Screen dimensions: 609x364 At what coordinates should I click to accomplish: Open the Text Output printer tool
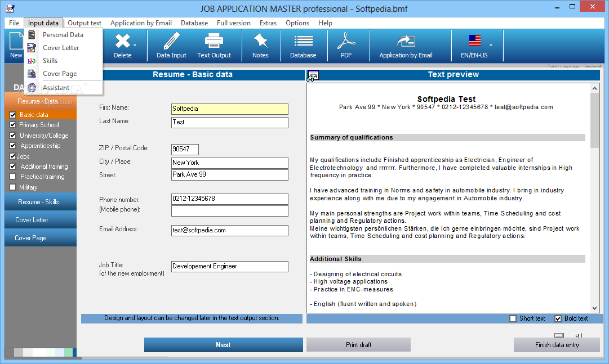[x=214, y=41]
